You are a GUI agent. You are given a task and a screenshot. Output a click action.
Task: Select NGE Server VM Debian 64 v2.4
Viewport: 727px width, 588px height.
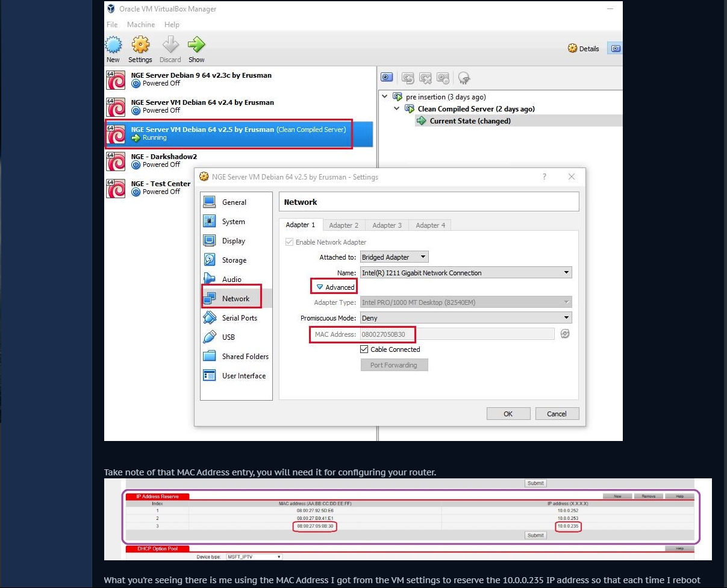(239, 107)
